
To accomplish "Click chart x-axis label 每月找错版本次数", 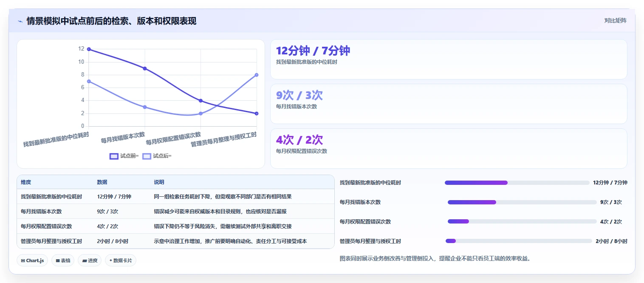I will point(123,137).
